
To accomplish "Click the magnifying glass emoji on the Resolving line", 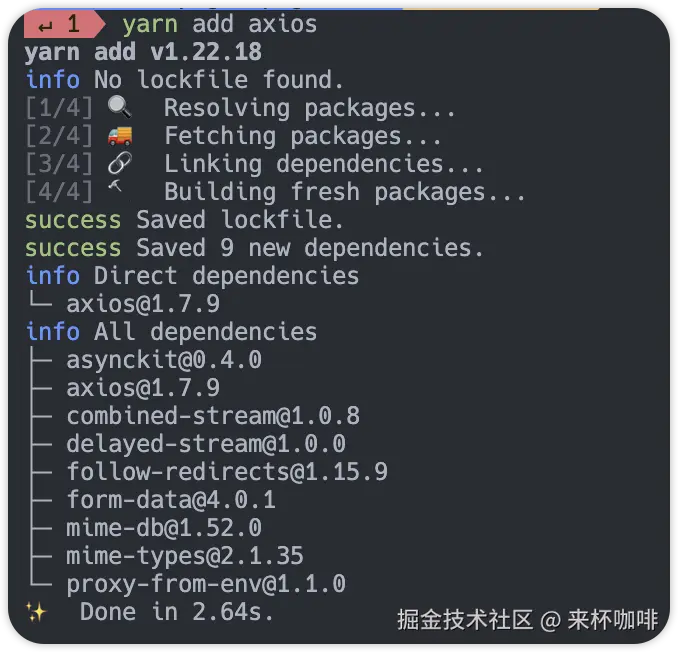I will (119, 107).
